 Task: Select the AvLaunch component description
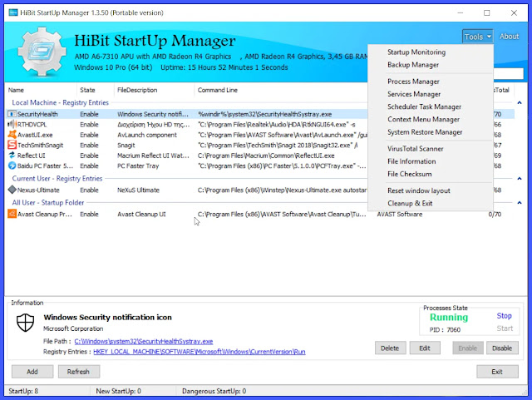tap(147, 135)
